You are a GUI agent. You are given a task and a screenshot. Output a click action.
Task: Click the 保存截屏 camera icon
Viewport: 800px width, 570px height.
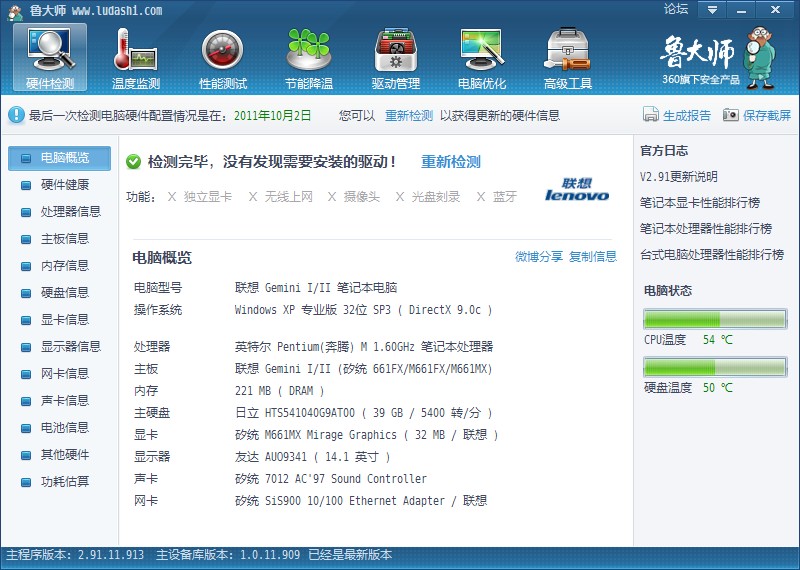[x=731, y=115]
